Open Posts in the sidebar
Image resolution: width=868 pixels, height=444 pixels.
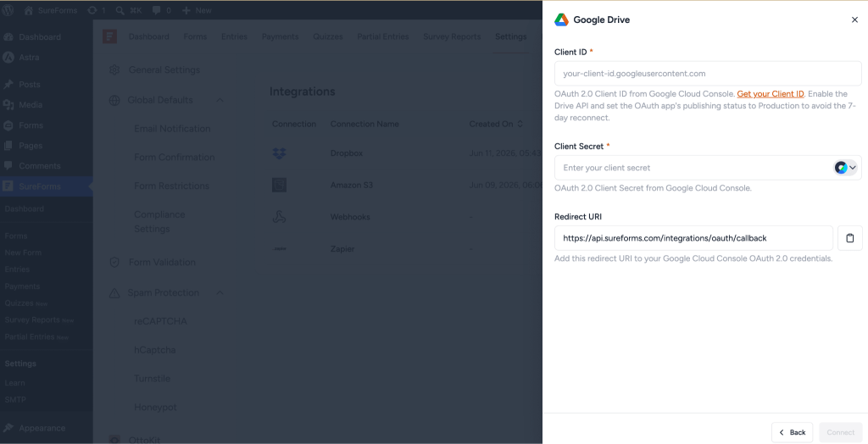click(x=30, y=85)
